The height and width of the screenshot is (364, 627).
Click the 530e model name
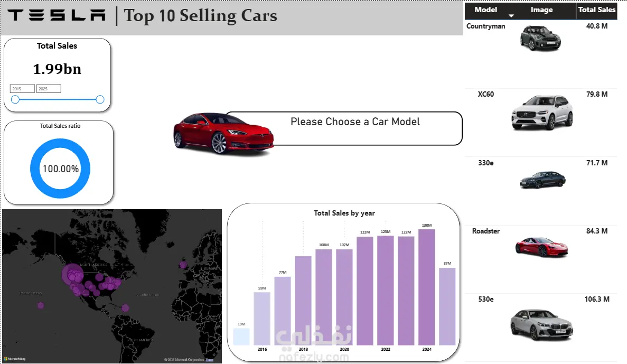tap(486, 299)
